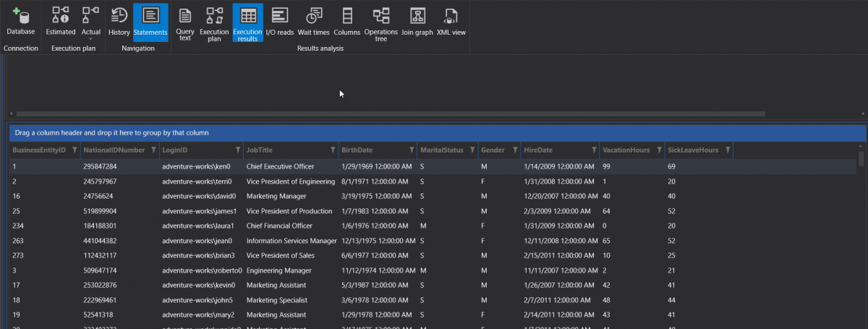Select the Chief Financial Officer row
Screen dimensions: 868x329
coord(279,226)
